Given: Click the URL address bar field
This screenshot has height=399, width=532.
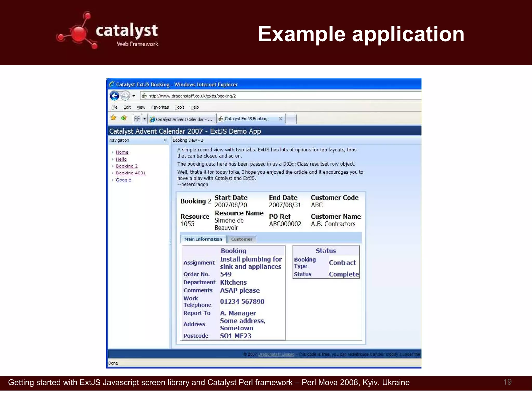Looking at the screenshot, I should coord(260,96).
